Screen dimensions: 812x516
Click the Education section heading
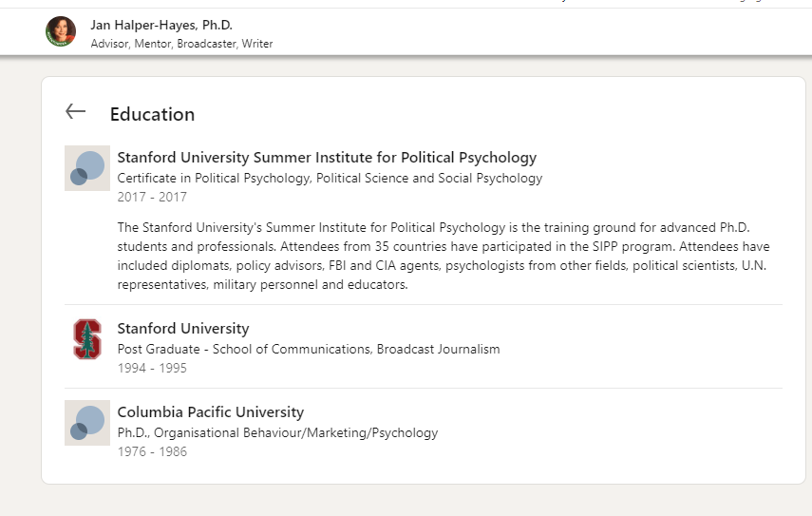click(x=152, y=114)
